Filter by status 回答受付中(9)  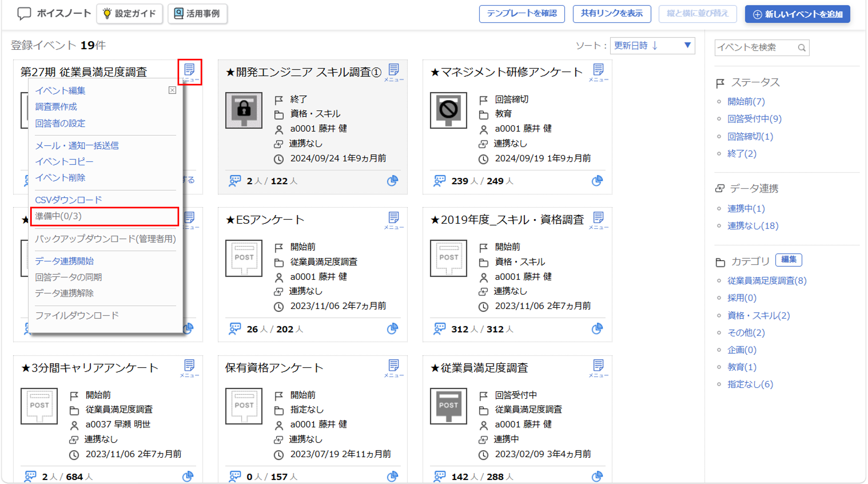(x=754, y=119)
